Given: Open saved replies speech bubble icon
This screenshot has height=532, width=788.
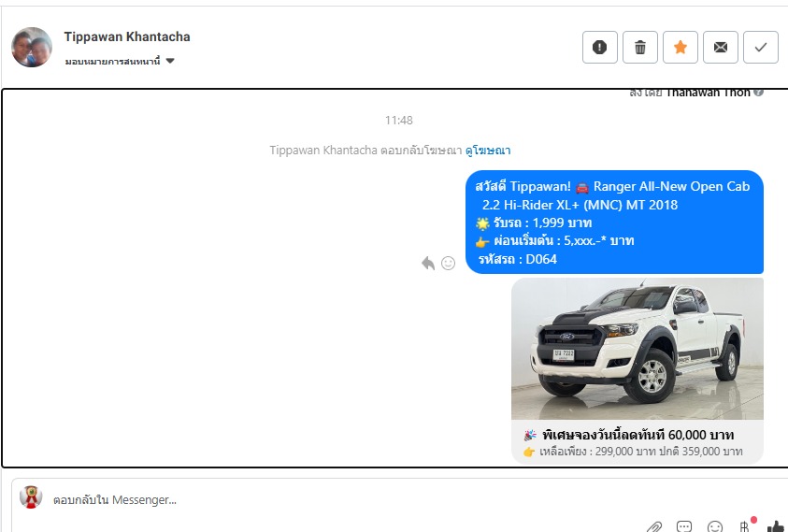Looking at the screenshot, I should (x=684, y=526).
